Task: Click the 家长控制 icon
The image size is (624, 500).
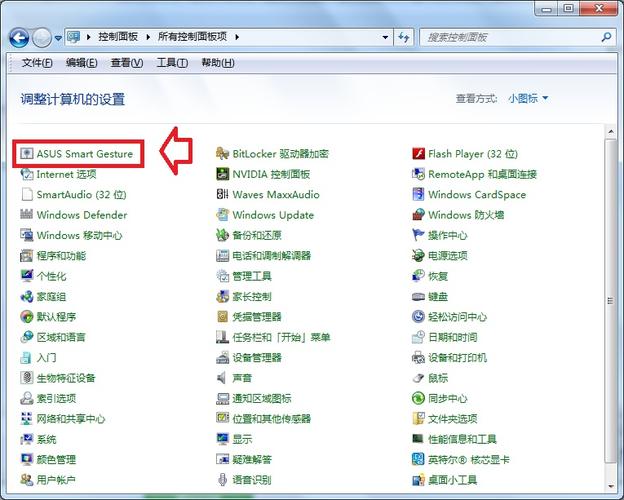Action: [222, 296]
